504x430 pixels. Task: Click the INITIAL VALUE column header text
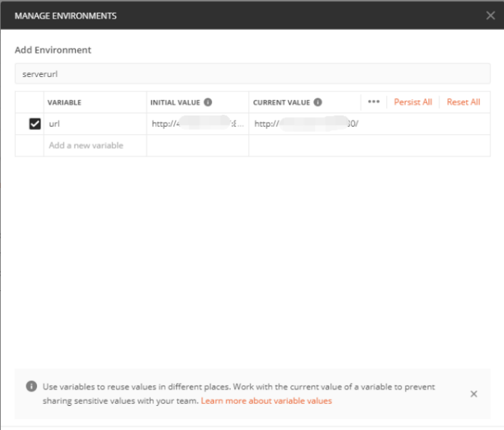coord(175,103)
